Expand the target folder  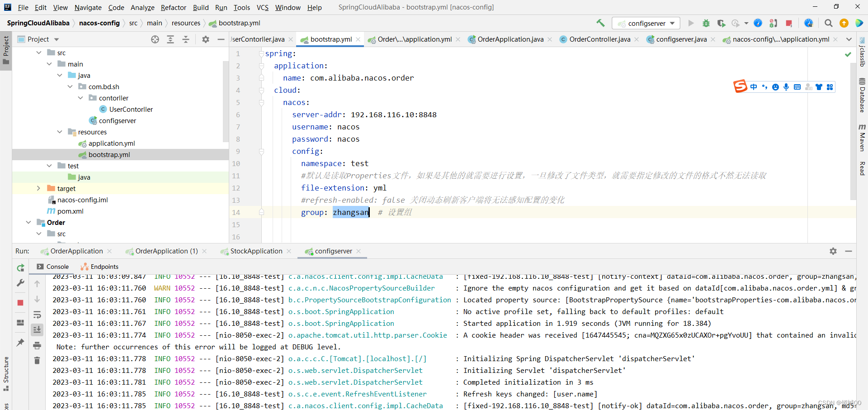pyautogui.click(x=39, y=188)
